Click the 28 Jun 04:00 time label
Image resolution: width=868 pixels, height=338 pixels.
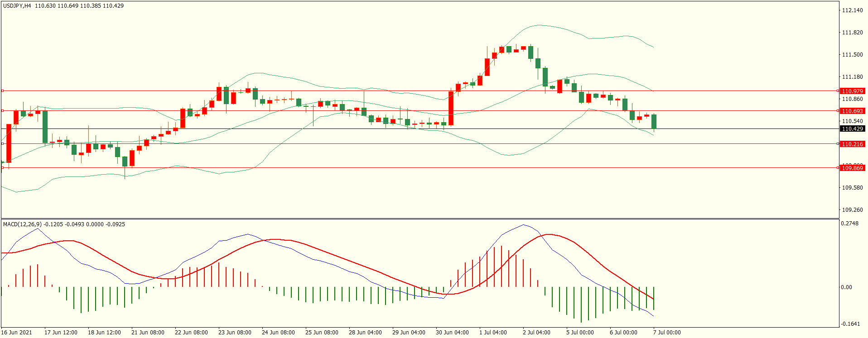coord(365,333)
